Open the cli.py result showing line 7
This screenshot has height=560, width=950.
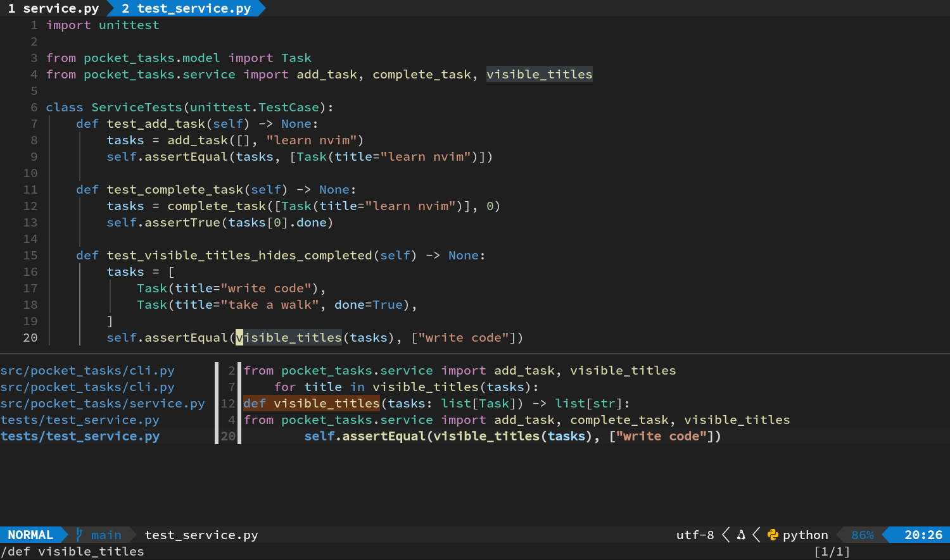pyautogui.click(x=87, y=387)
